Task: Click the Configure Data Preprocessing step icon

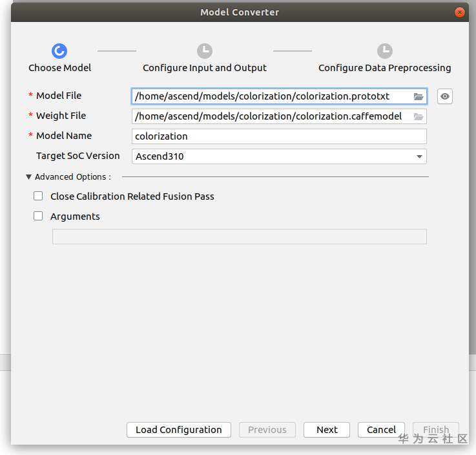Action: (384, 51)
